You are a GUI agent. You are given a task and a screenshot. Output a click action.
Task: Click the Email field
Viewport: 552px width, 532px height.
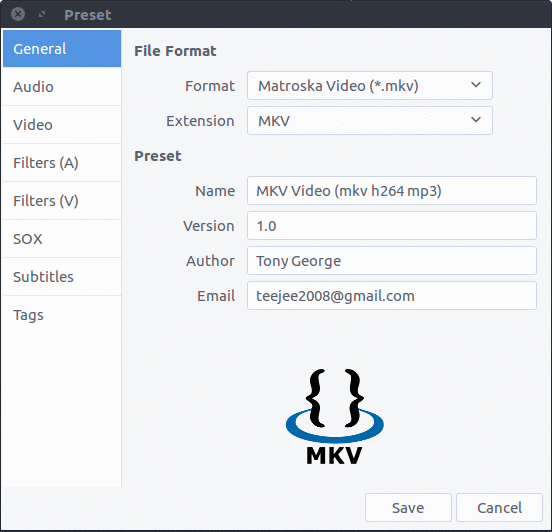[x=392, y=295]
